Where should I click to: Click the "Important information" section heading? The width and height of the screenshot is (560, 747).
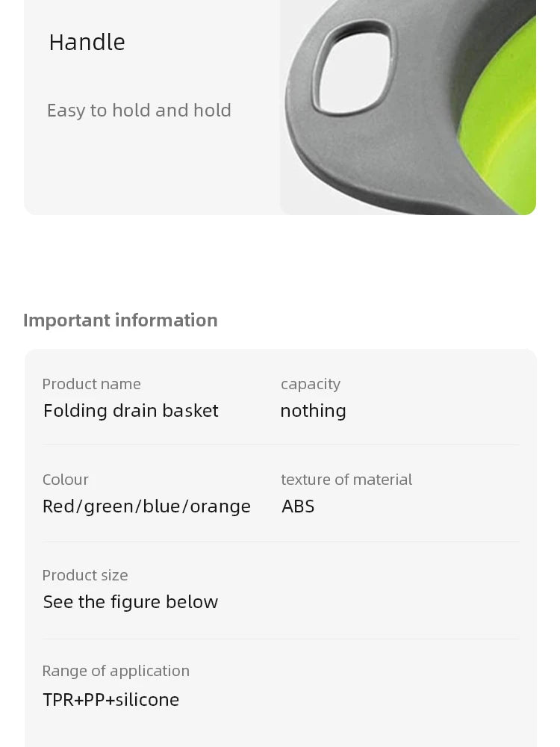click(120, 320)
